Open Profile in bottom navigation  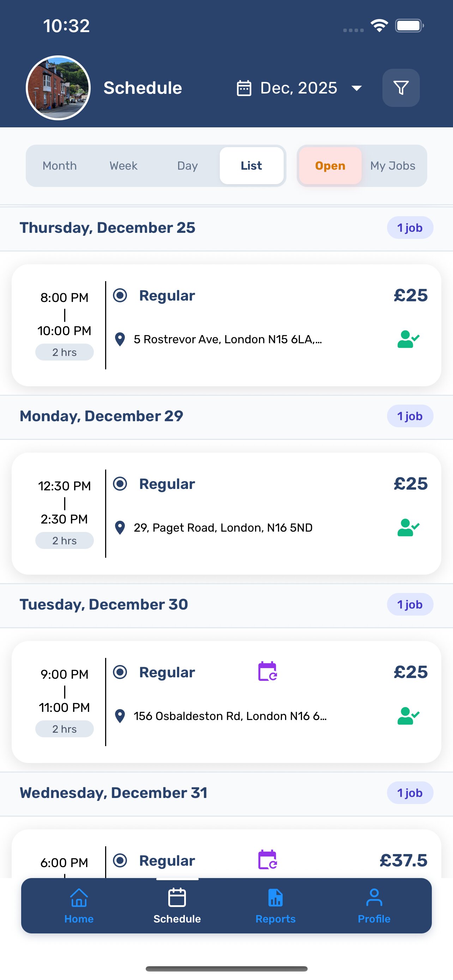374,906
